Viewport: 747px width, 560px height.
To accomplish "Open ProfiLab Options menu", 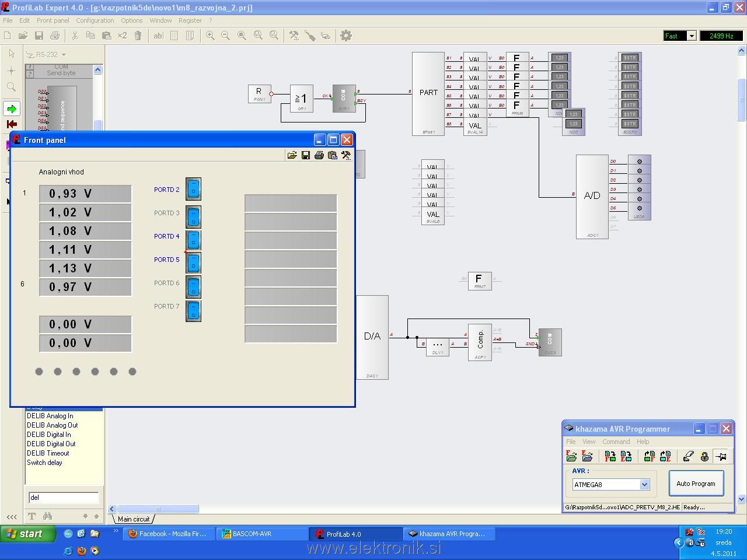I will [132, 20].
